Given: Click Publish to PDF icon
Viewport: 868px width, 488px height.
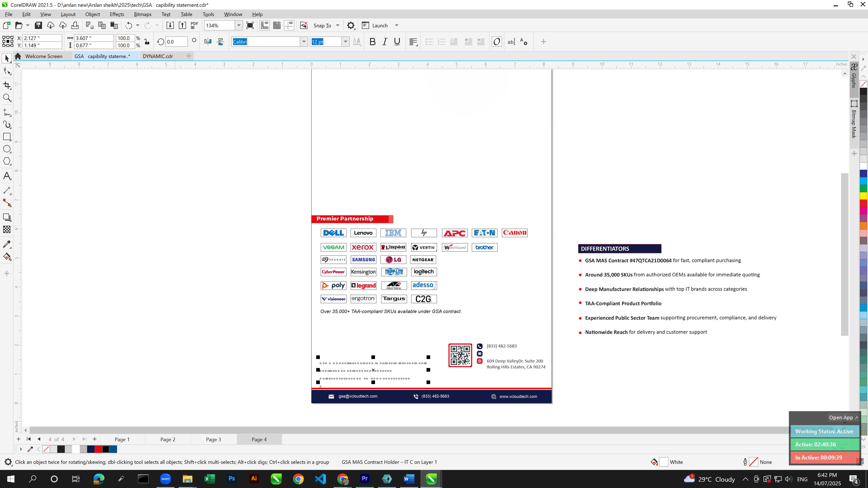Looking at the screenshot, I should tap(194, 25).
